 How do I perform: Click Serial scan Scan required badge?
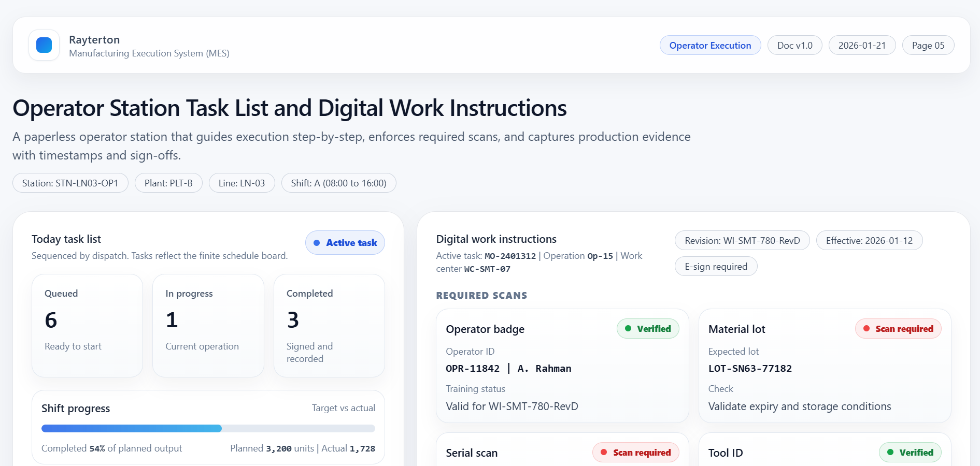(635, 453)
